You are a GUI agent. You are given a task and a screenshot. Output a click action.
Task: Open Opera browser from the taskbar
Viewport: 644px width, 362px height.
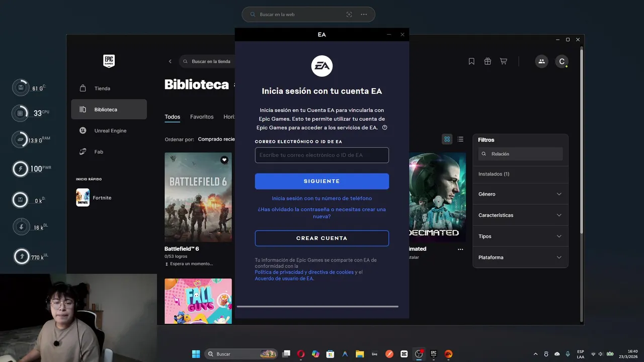301,354
